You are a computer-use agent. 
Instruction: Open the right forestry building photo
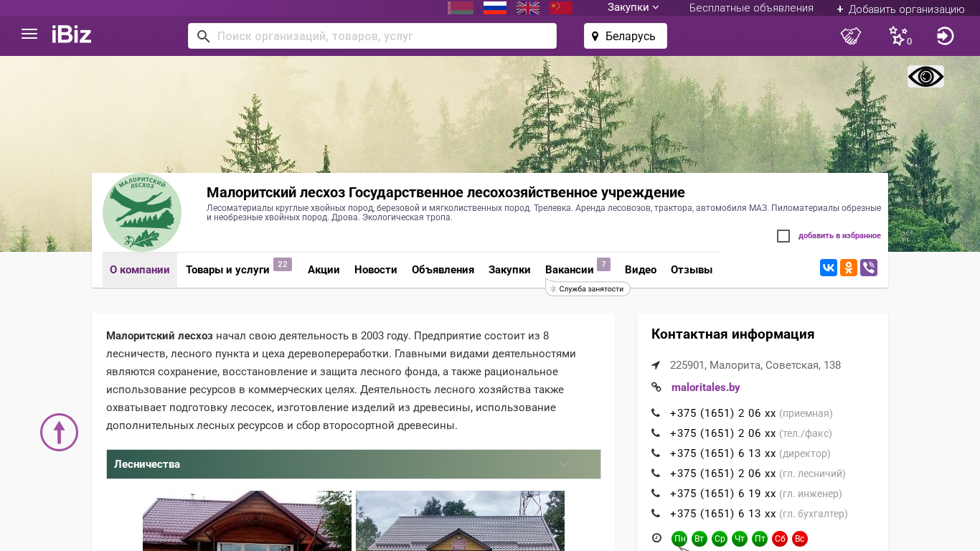click(460, 521)
